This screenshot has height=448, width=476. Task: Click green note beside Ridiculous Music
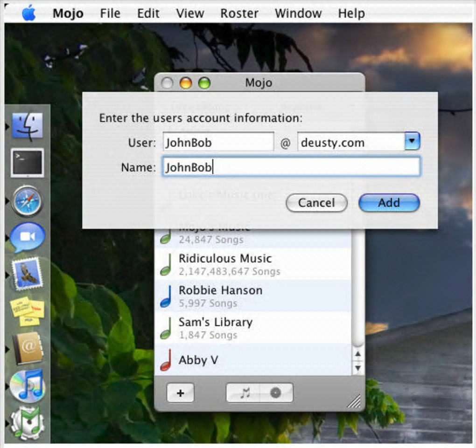[166, 264]
